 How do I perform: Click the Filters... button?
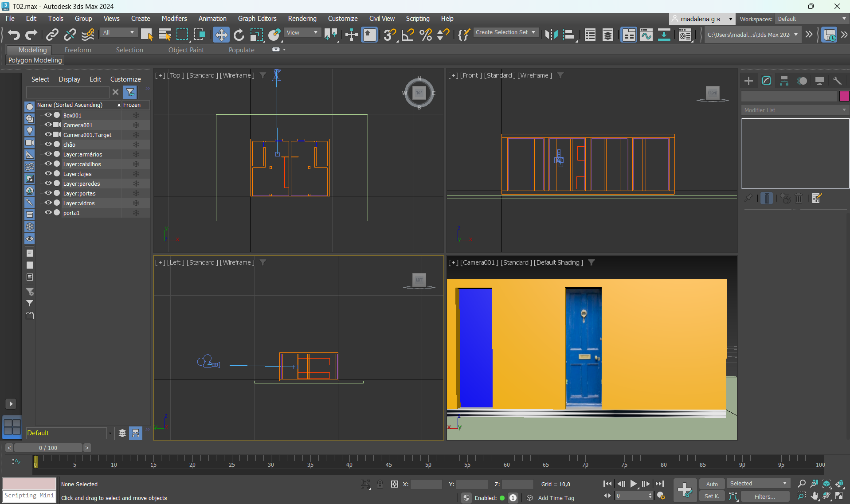point(765,496)
